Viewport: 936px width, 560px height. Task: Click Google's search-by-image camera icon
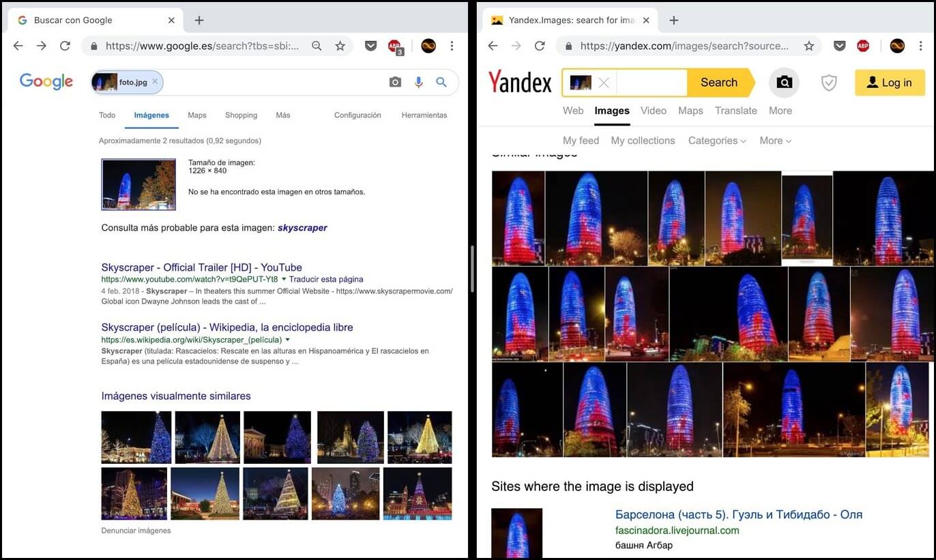pos(395,82)
